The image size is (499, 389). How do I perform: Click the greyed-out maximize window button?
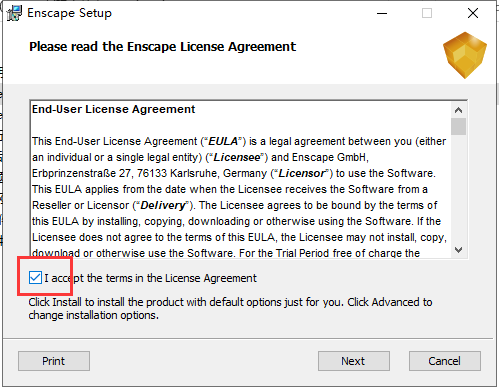[427, 13]
